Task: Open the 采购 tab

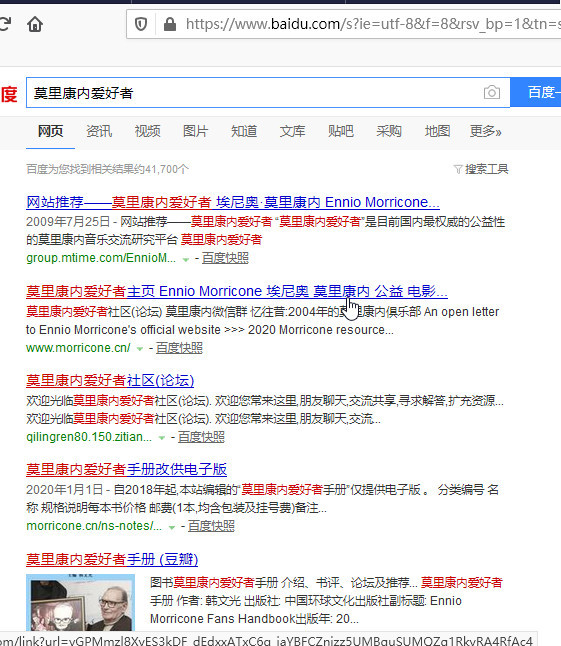Action: [389, 131]
